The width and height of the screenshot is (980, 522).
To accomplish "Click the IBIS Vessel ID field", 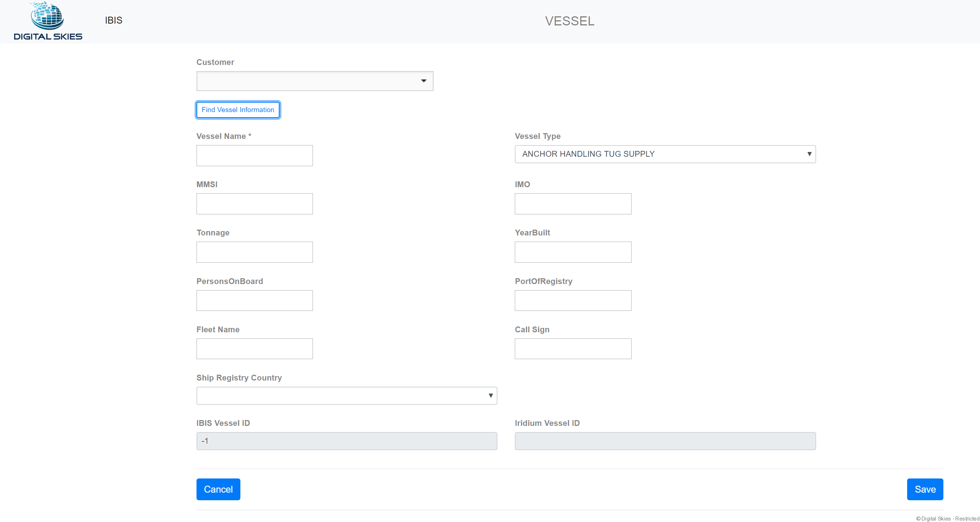I will (347, 441).
